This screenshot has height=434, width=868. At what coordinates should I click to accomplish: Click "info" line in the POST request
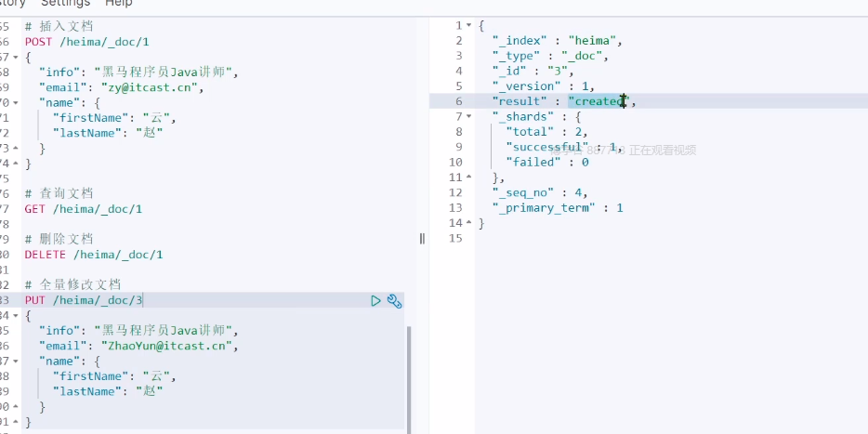(138, 72)
